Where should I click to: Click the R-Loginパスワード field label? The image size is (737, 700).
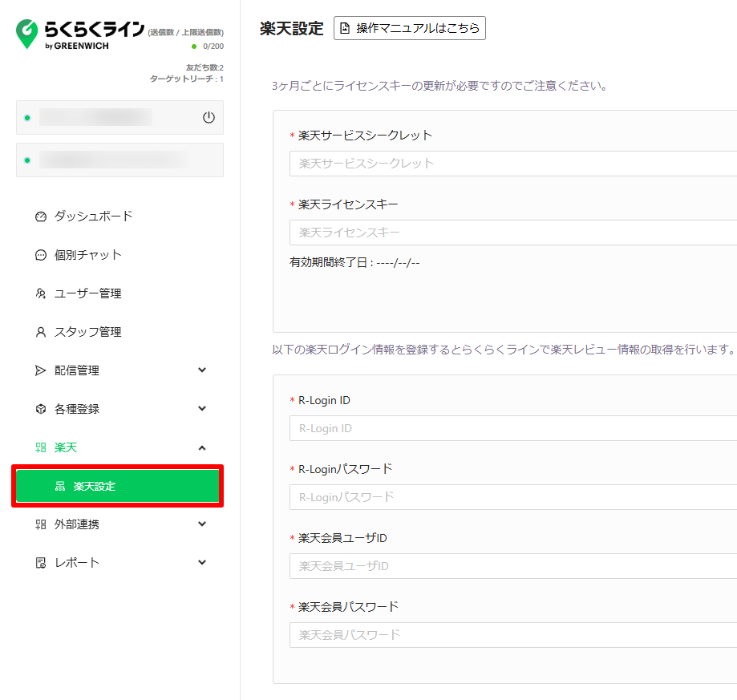tap(346, 469)
